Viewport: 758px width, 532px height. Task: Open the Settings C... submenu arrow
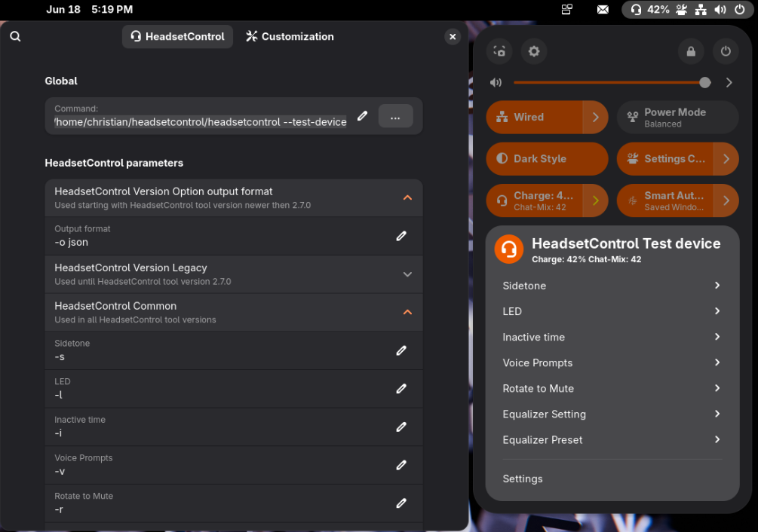click(726, 159)
